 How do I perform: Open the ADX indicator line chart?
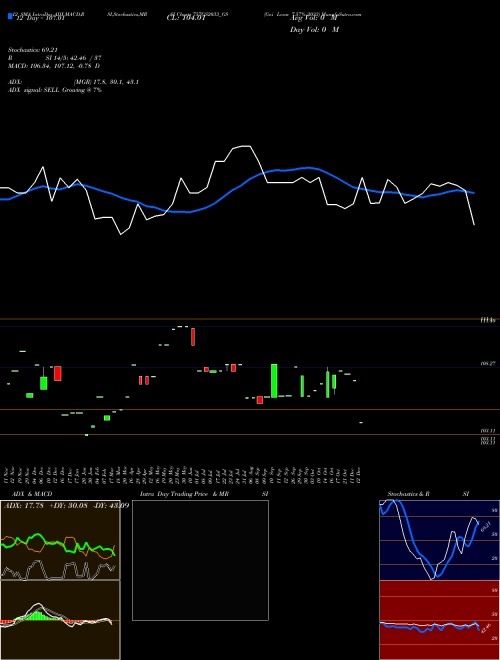[60, 540]
